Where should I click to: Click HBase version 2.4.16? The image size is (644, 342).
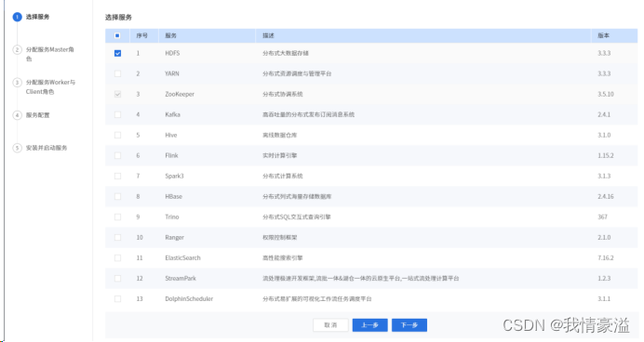pyautogui.click(x=606, y=197)
